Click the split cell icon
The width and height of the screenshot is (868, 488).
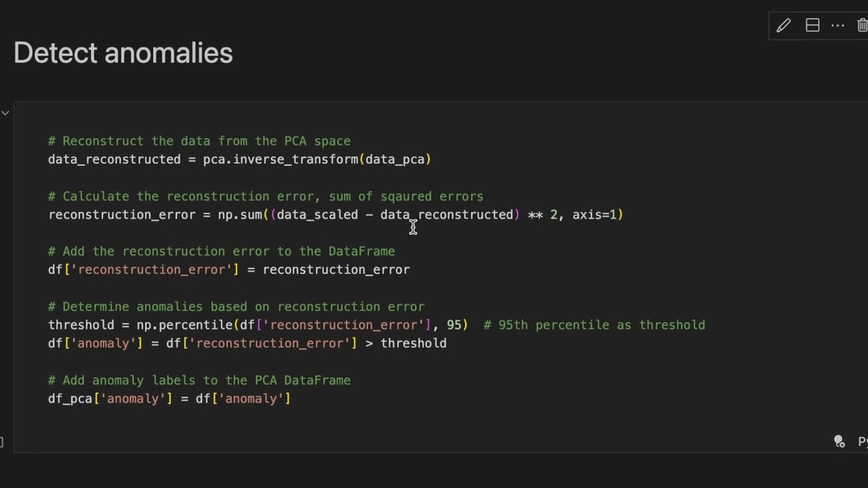812,26
